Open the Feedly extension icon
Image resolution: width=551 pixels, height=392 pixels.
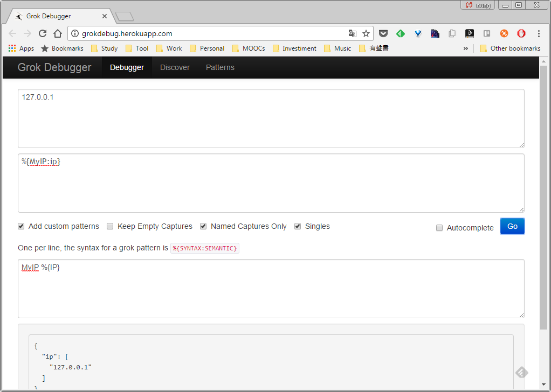[401, 34]
